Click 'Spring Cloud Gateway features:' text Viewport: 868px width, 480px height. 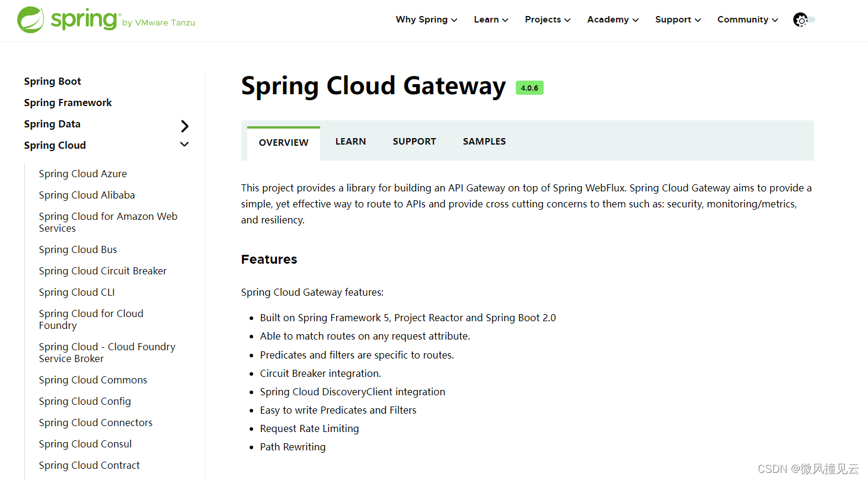(x=312, y=292)
